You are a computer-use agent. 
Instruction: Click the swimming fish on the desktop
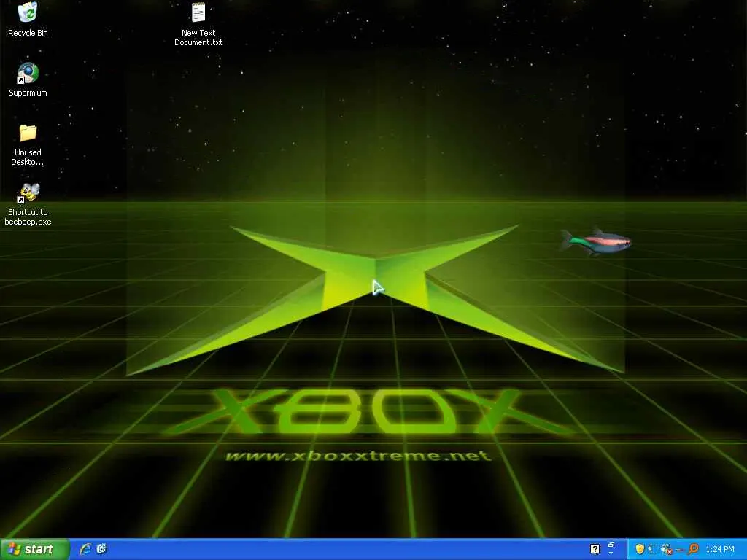coord(595,241)
